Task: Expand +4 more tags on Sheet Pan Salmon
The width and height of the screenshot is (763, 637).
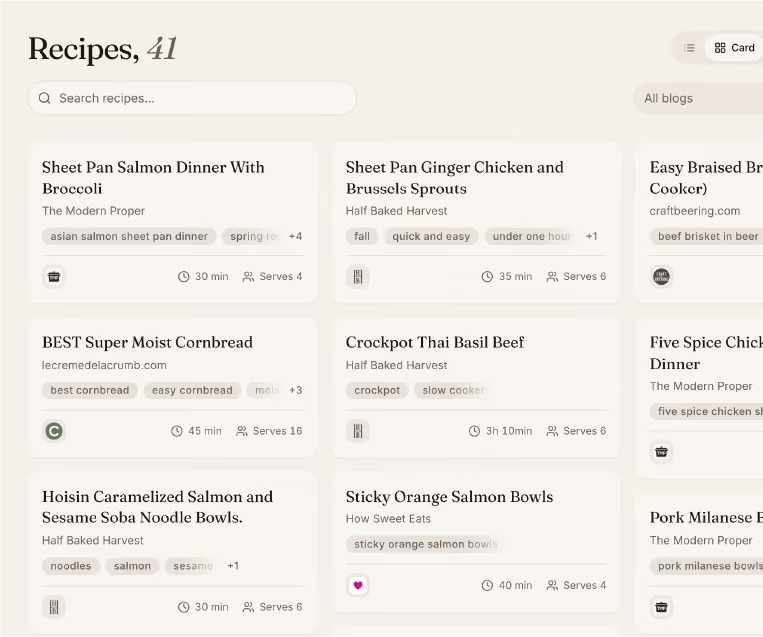Action: [x=295, y=237]
